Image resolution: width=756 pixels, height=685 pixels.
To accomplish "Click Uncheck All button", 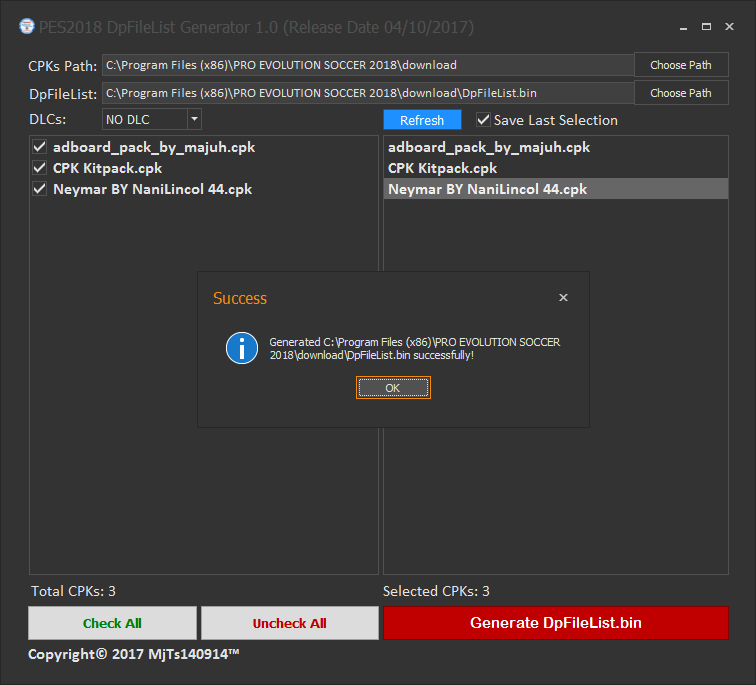I will tap(290, 623).
